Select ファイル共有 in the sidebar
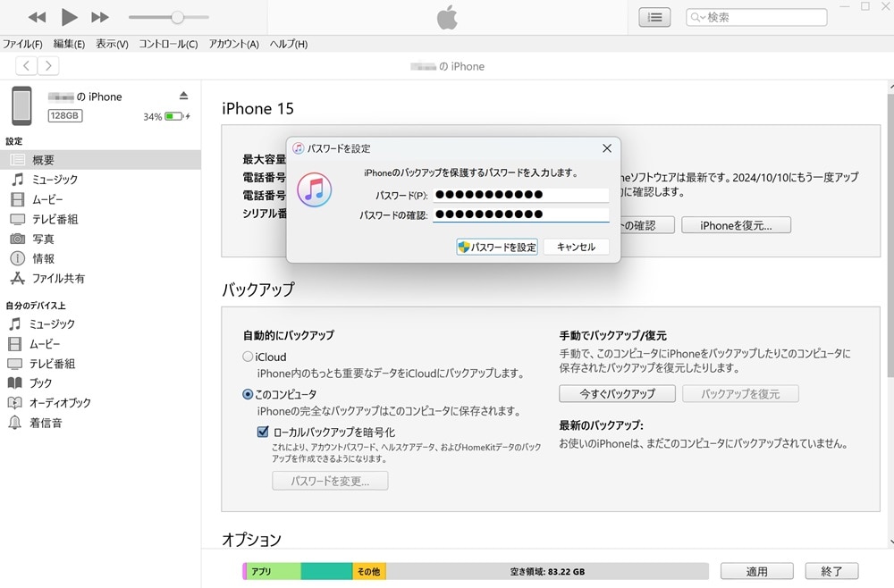Screen dimensions: 894x588 [58, 278]
